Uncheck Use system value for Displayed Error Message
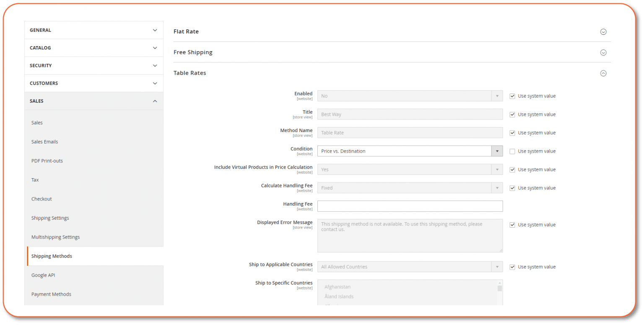644x325 pixels. (x=512, y=225)
